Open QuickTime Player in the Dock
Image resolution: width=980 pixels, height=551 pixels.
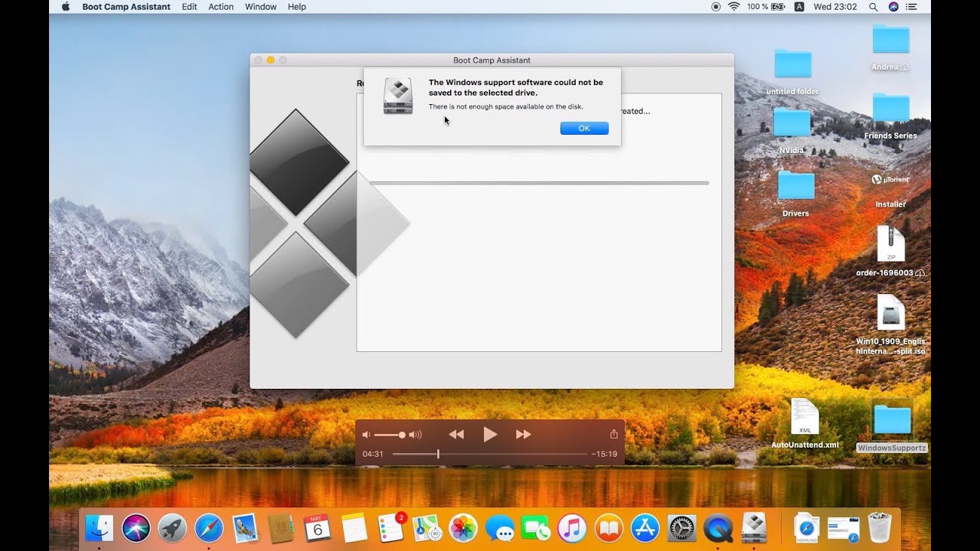coord(717,528)
